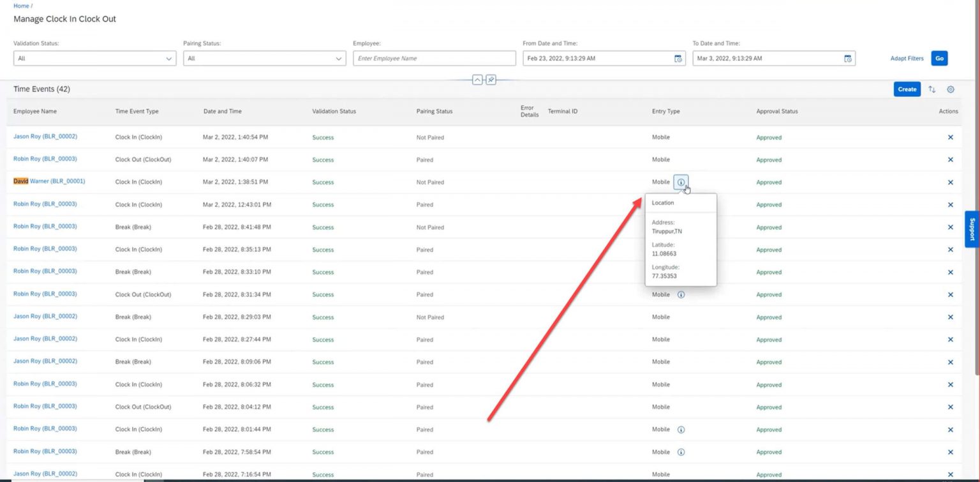Click the info icon on the 8:01:44 PM Clock In row
Image resolution: width=980 pixels, height=482 pixels.
pos(681,429)
